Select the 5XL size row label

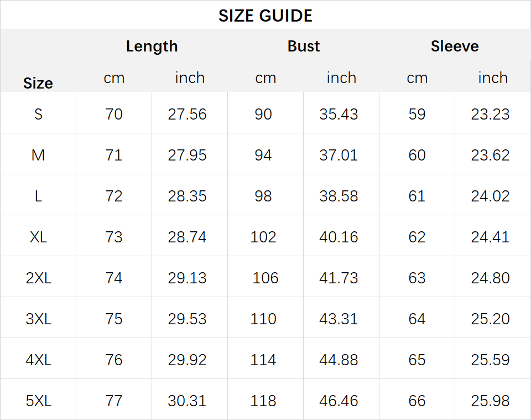click(x=38, y=401)
